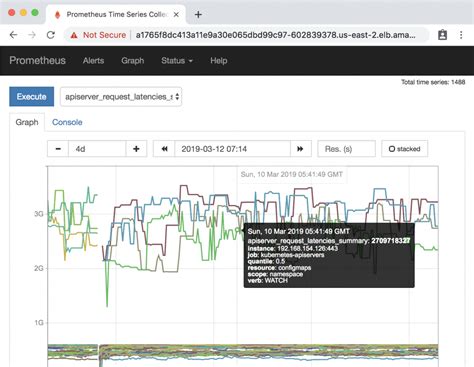Click the browser back arrow
The image size is (474, 367).
pos(13,35)
